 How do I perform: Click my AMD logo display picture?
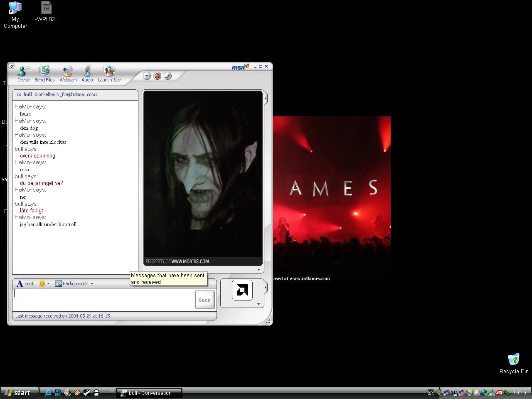click(242, 290)
